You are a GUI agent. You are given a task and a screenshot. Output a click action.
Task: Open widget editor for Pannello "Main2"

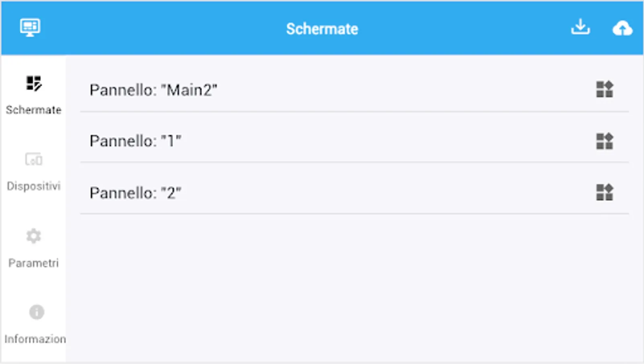604,89
